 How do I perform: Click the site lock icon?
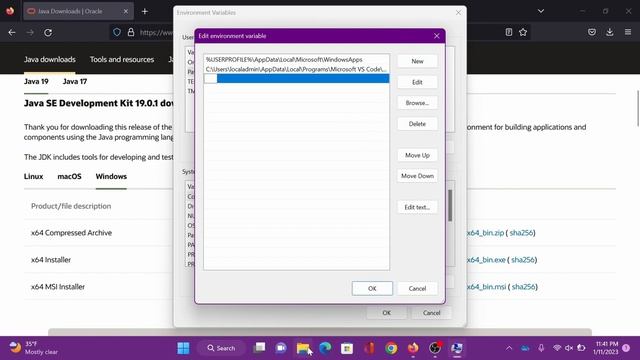pos(131,32)
